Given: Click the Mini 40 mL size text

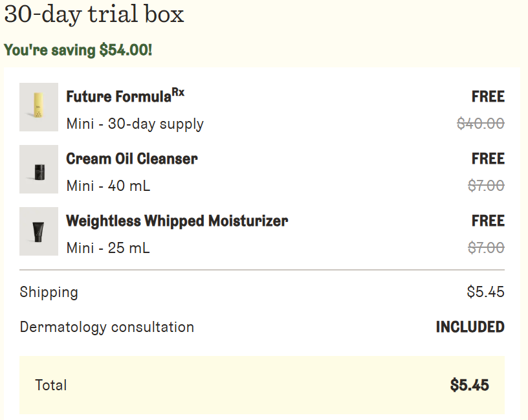Looking at the screenshot, I should (x=108, y=186).
